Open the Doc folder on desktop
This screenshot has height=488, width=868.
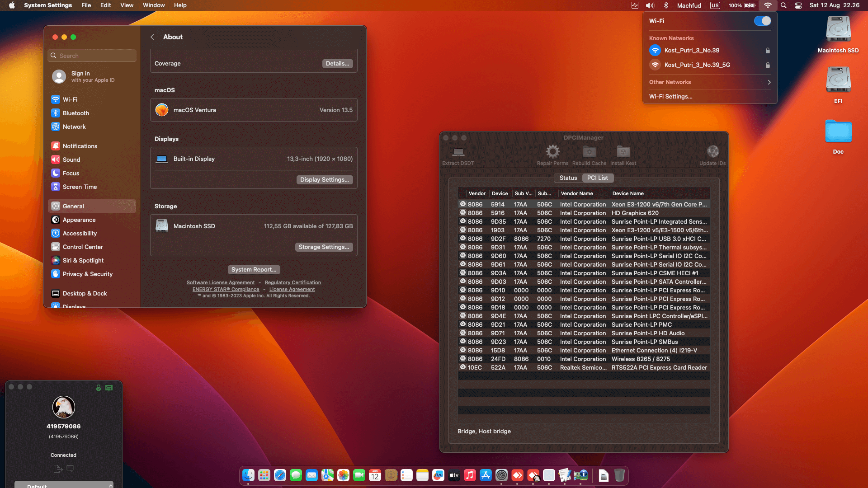(x=838, y=136)
